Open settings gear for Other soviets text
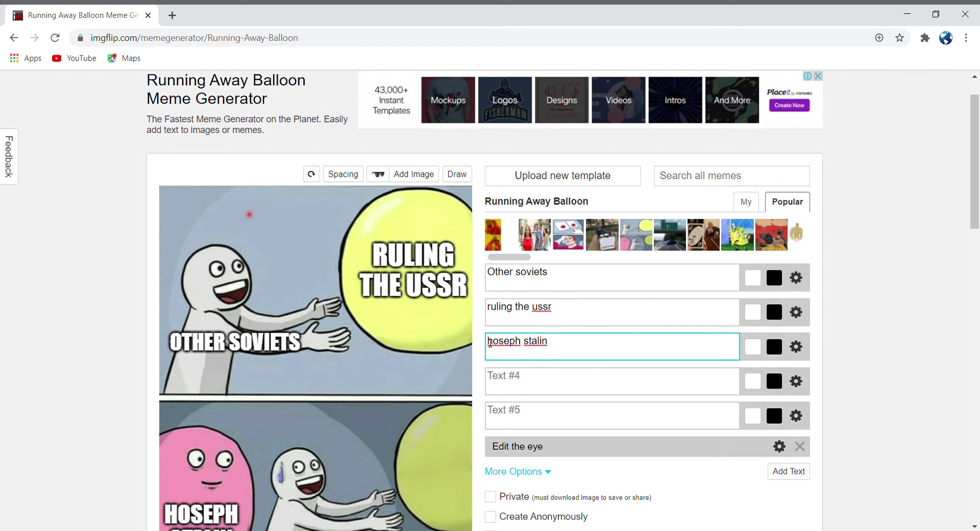The height and width of the screenshot is (531, 980). [796, 278]
